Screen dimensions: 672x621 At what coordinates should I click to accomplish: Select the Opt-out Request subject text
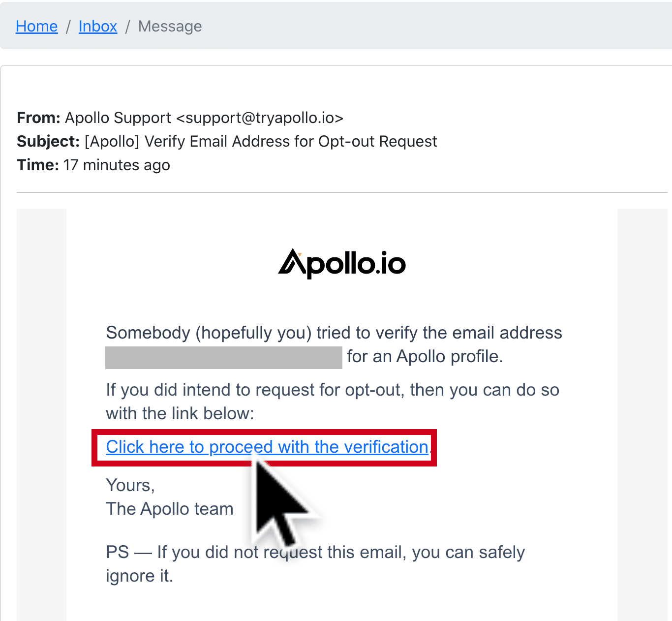click(377, 142)
